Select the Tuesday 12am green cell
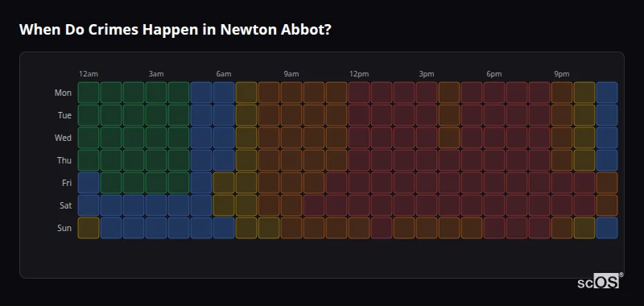Image resolution: width=644 pixels, height=306 pixels. (x=89, y=115)
